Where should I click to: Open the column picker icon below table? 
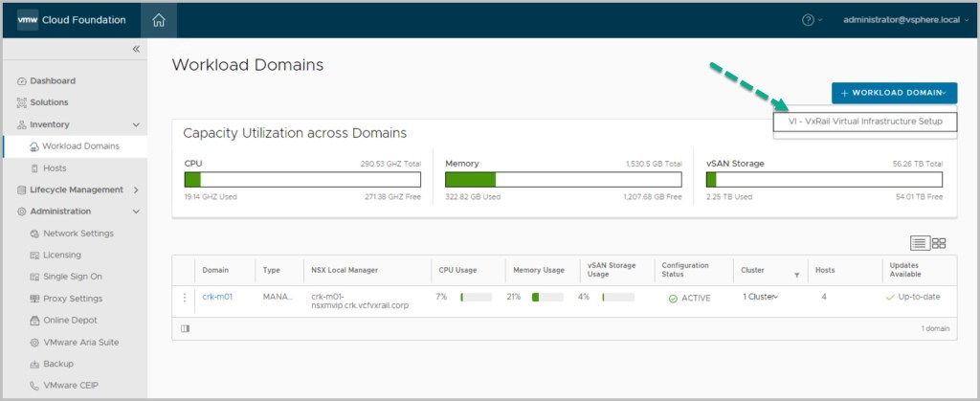point(186,328)
